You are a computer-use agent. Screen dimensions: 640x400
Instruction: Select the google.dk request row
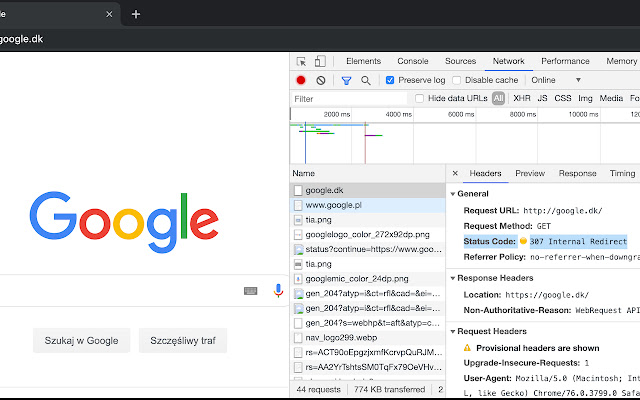(x=368, y=190)
